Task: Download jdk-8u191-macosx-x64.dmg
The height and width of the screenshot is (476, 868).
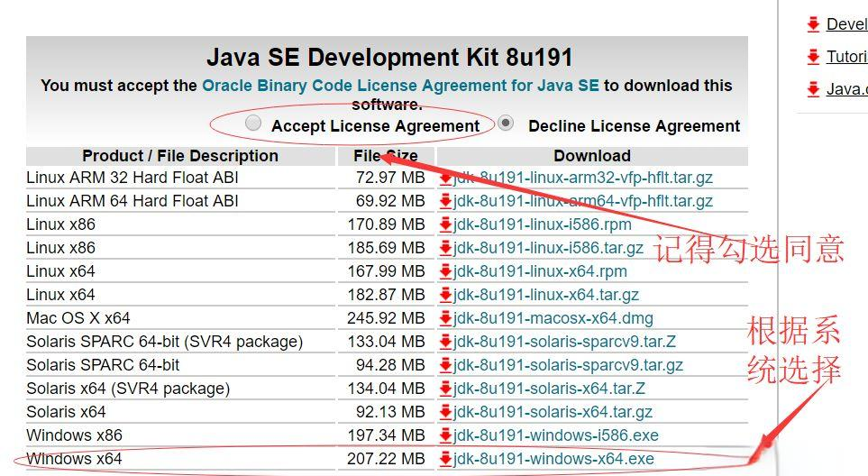Action: click(553, 318)
